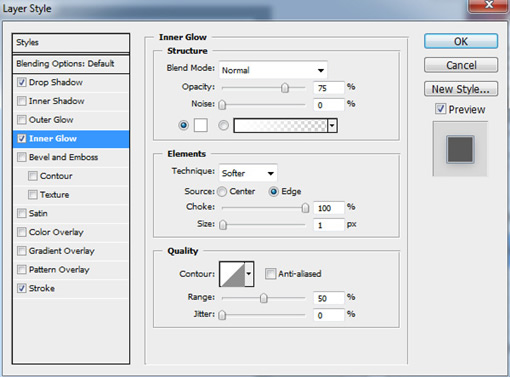Select the gradient radio button option

click(x=223, y=125)
